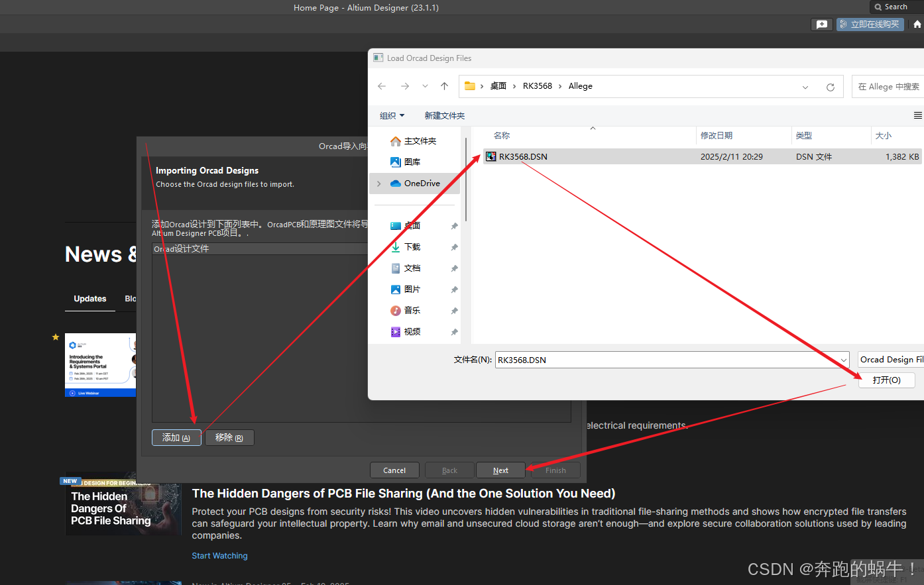Viewport: 924px width, 585px height.
Task: Click the Search icon in Altium title bar
Action: coord(878,7)
